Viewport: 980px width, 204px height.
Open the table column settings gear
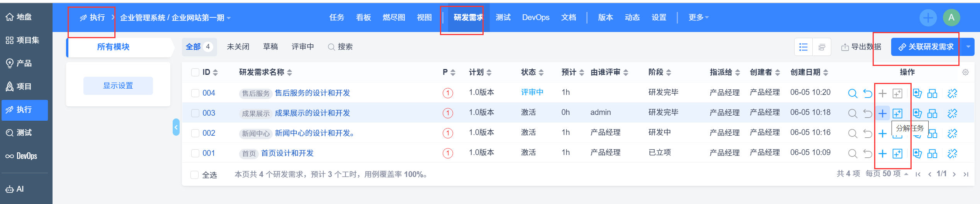click(965, 72)
